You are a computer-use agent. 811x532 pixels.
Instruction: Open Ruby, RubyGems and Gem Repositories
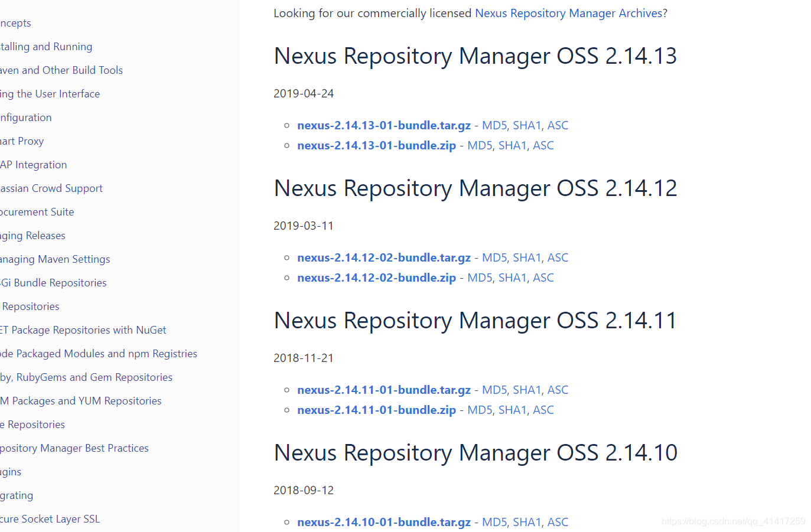point(86,377)
